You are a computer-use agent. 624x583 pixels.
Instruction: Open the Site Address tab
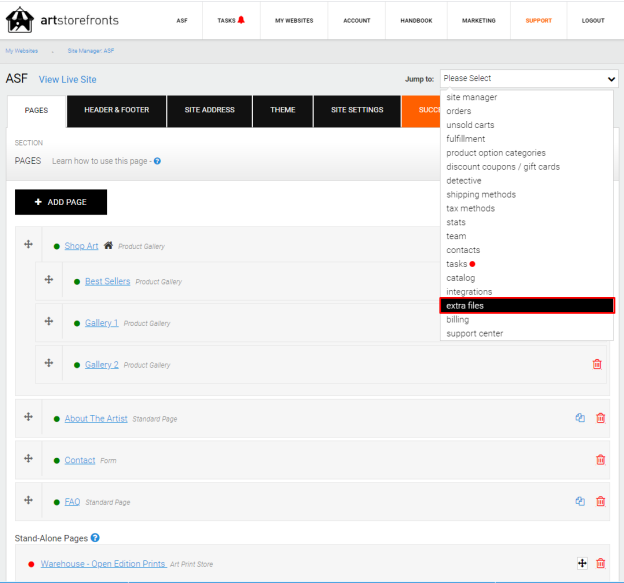[210, 110]
